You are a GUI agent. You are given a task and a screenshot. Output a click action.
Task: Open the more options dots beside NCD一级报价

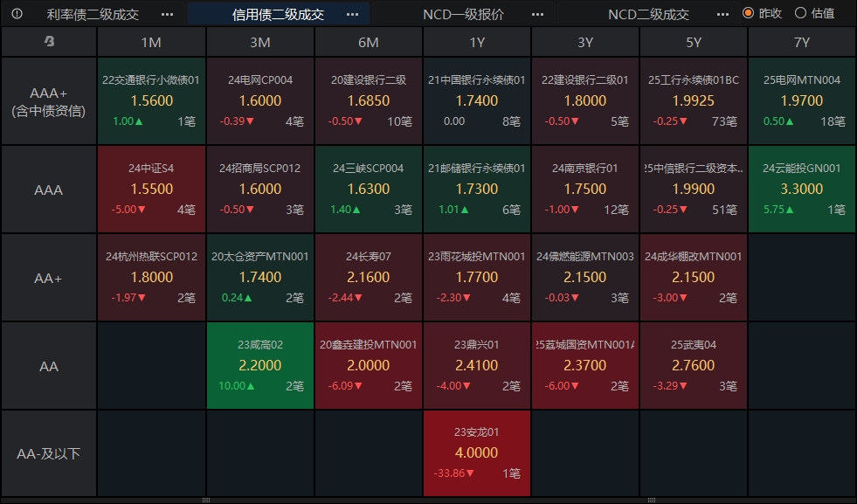click(x=538, y=14)
